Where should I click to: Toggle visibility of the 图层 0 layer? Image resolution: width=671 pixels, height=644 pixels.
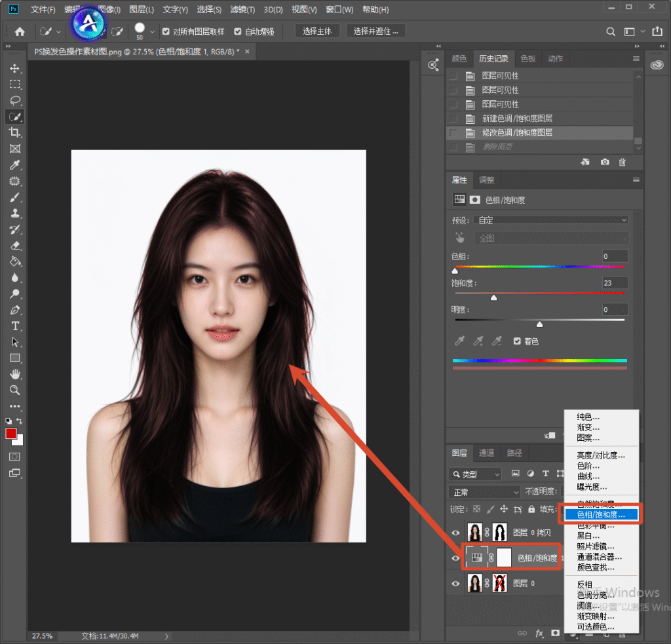pos(456,584)
